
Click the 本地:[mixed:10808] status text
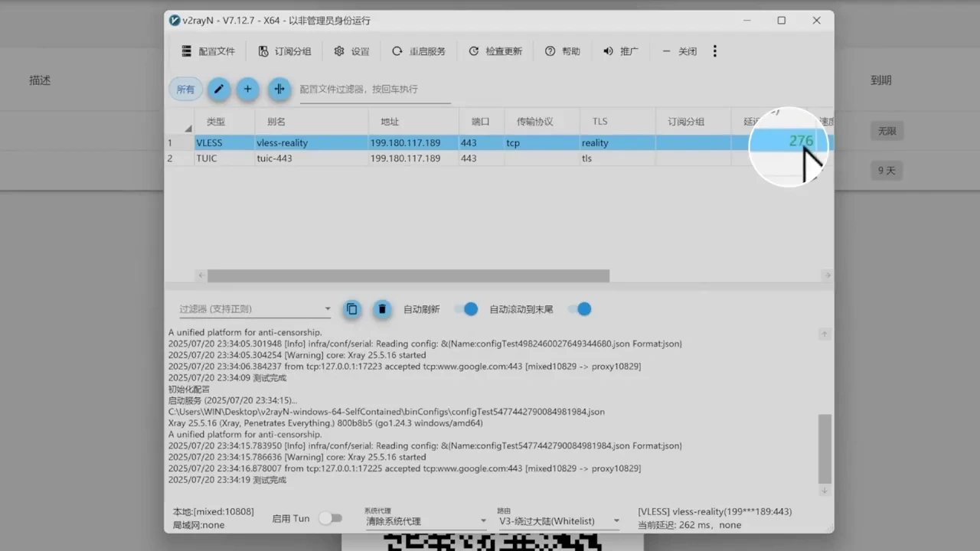pyautogui.click(x=213, y=512)
